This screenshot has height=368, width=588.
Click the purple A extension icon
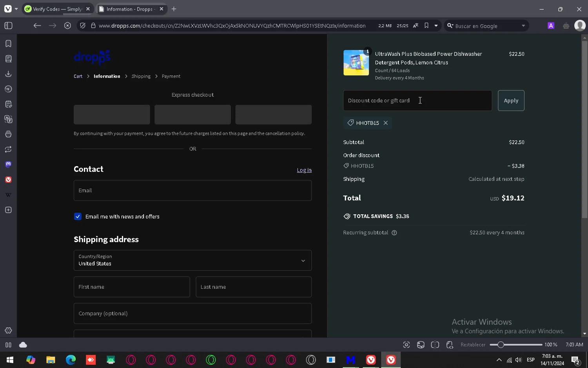coord(551,26)
